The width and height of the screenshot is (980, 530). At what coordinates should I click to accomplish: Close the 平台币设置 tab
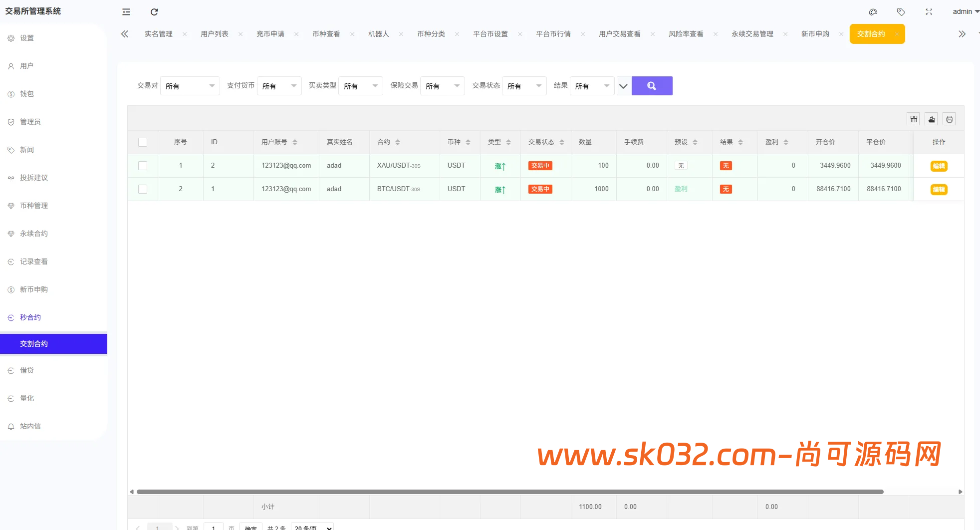coord(520,34)
